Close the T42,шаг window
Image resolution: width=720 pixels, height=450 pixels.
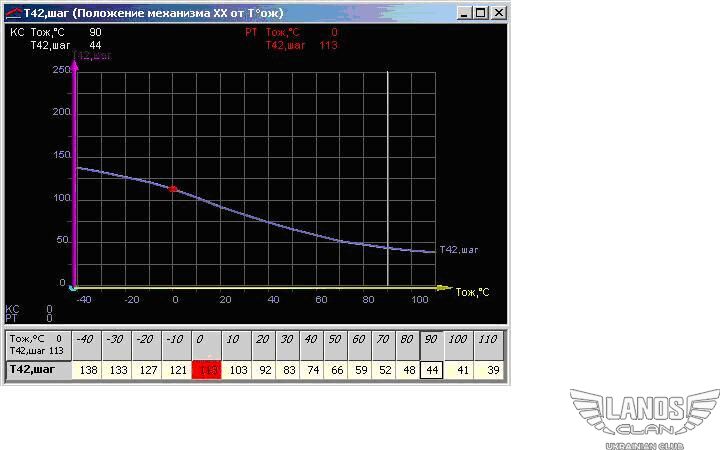(x=498, y=13)
